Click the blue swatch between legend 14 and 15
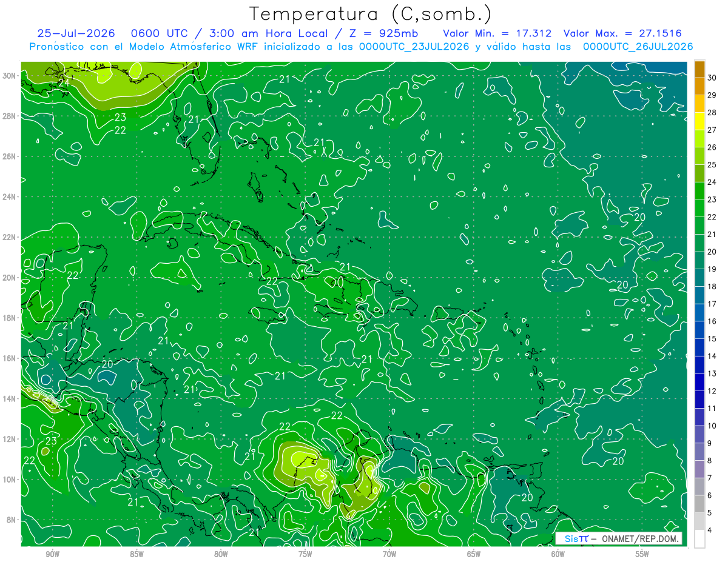 [x=699, y=347]
